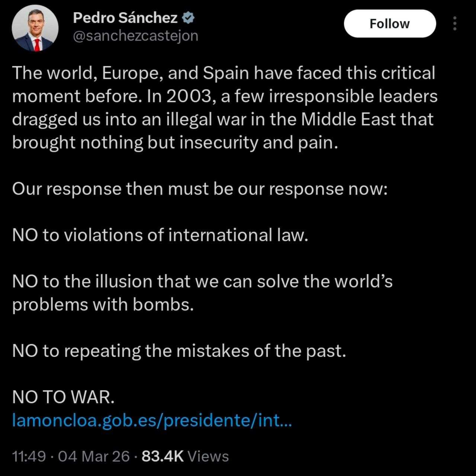The width and height of the screenshot is (476, 476).
Task: Click the 'problems with bombs' line
Action: 103,305
